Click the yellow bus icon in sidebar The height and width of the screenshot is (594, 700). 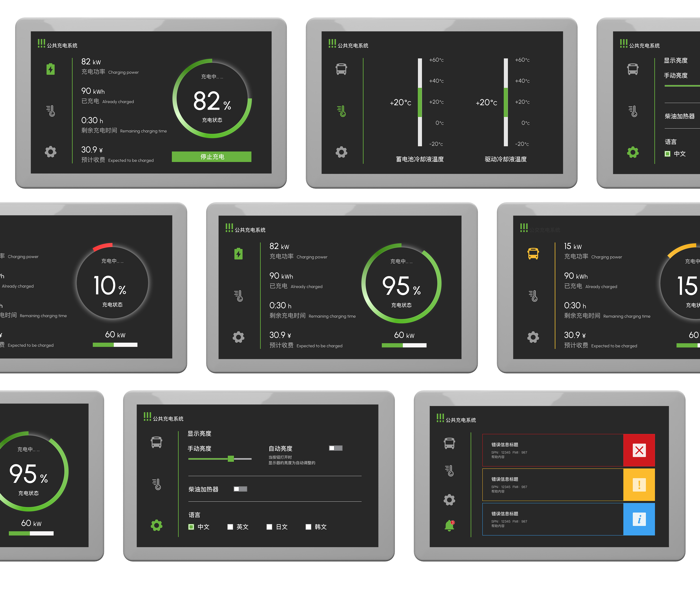click(533, 253)
